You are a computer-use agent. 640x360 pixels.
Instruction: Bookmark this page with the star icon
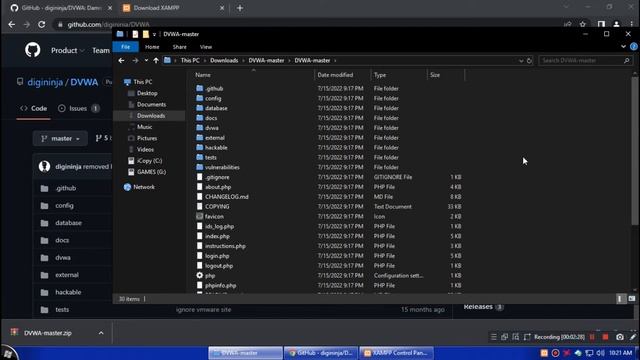(x=583, y=24)
